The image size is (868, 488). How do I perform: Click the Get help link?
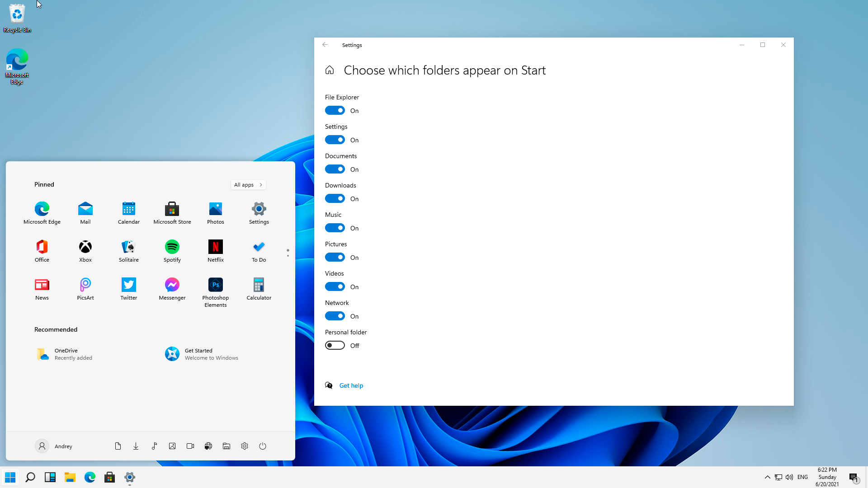(x=351, y=385)
